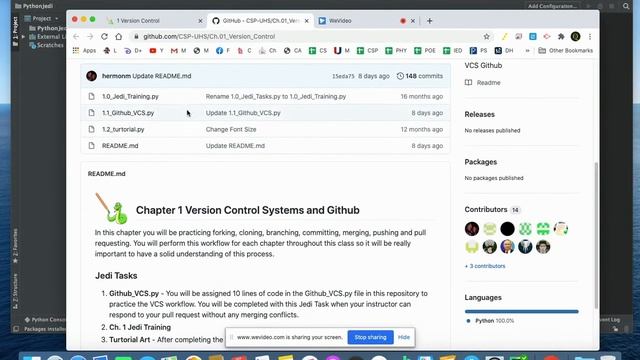Bookmark this page with the star icon
Screen dimensions: 640x360
[x=487, y=37]
